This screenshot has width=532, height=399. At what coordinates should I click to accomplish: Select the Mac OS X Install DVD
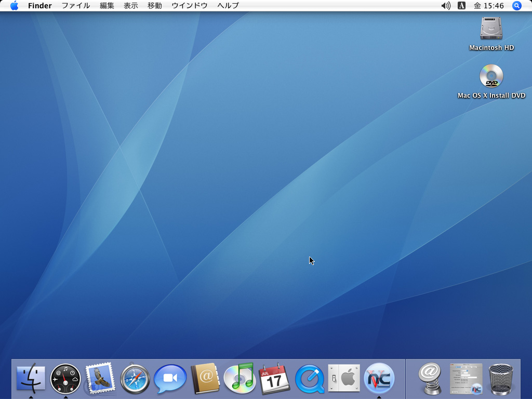pos(491,77)
